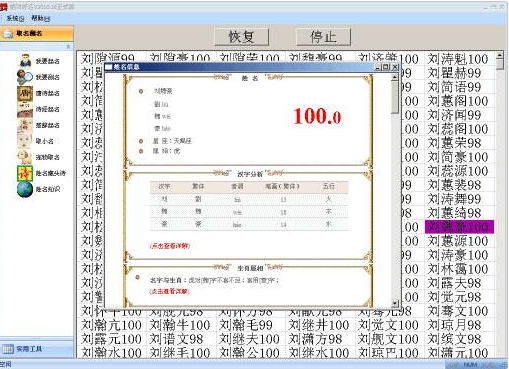Open the 姓名藏头诗 acrostic poem icon
This screenshot has height=369, width=509.
25,173
